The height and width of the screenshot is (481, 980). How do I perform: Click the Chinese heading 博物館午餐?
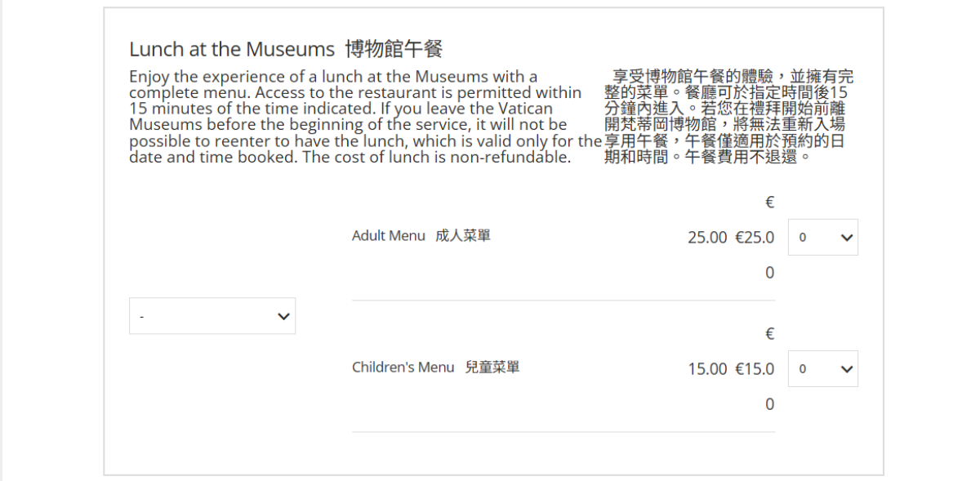394,49
